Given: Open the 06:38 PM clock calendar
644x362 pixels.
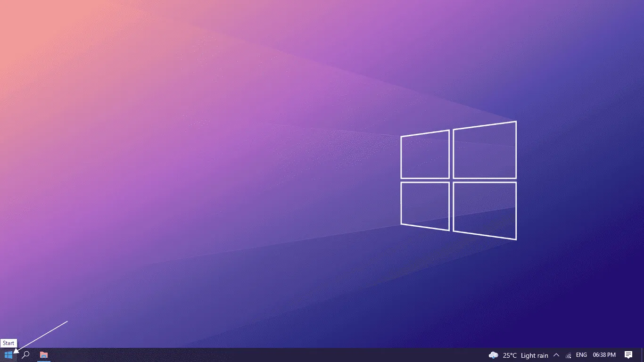Looking at the screenshot, I should [x=604, y=355].
